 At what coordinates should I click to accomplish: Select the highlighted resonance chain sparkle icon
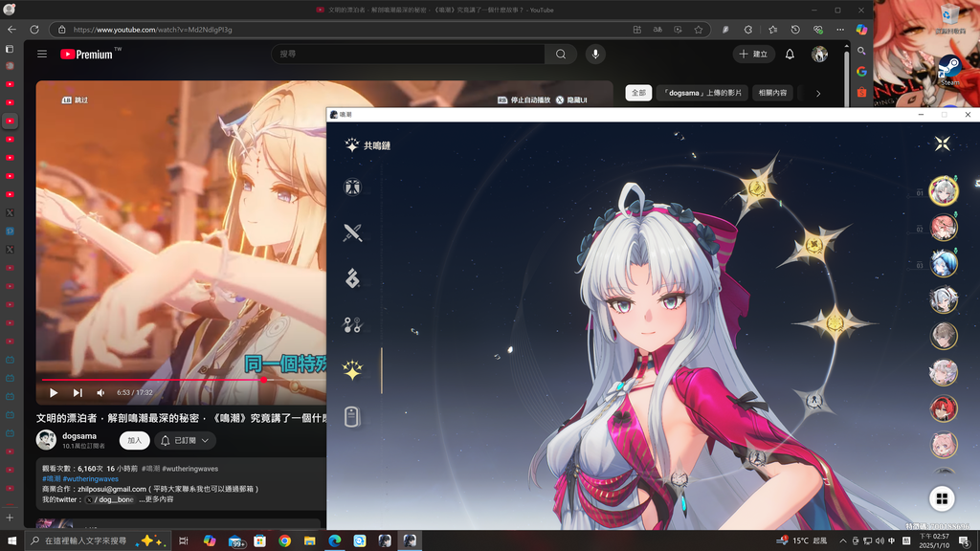point(352,370)
